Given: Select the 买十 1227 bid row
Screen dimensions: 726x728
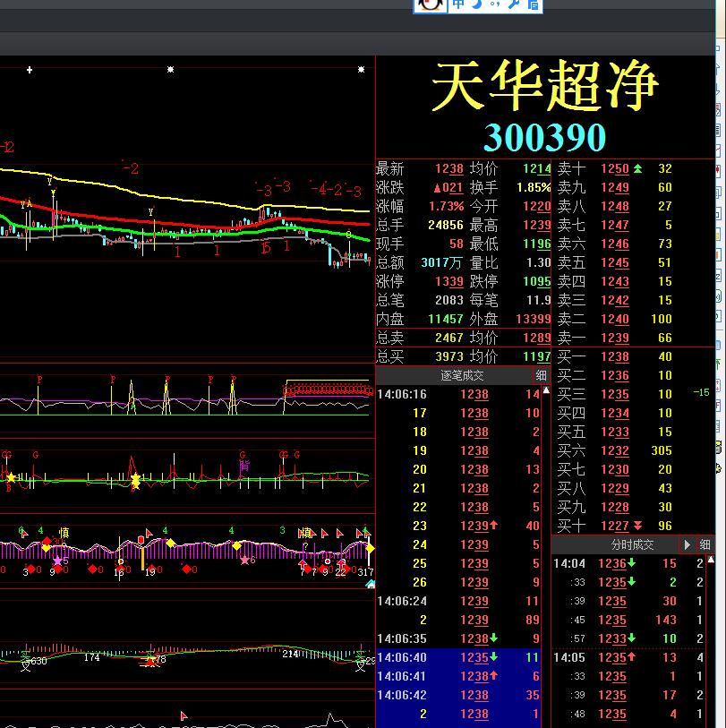Looking at the screenshot, I should 633,526.
